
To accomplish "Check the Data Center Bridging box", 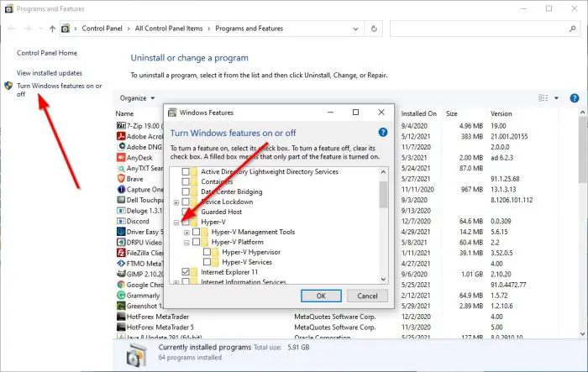I will (186, 191).
